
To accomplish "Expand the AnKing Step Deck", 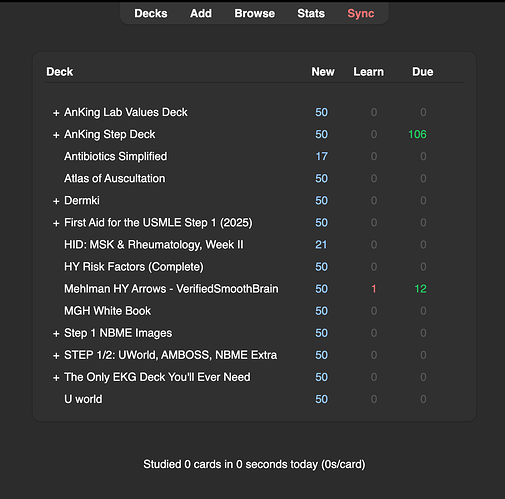I will coord(56,135).
